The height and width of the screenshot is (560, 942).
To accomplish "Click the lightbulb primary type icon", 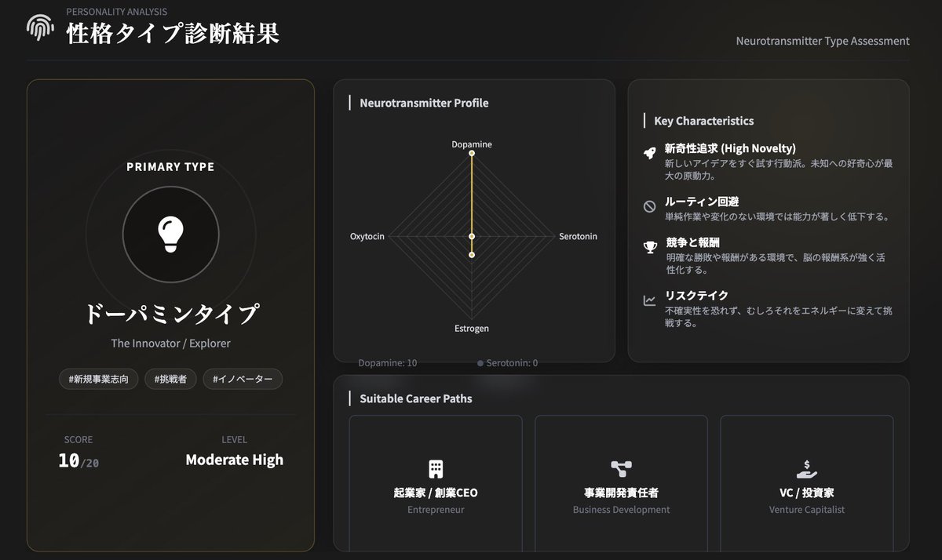I will click(x=170, y=235).
